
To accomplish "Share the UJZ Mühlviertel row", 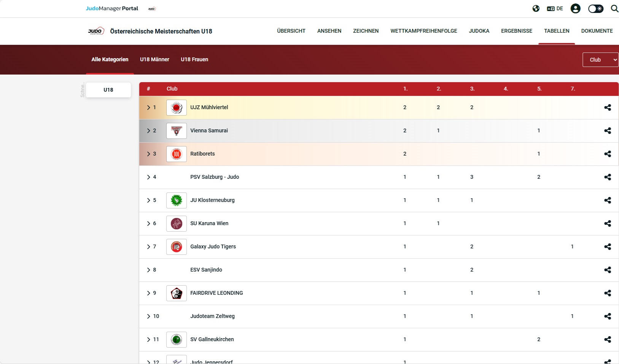I will click(x=607, y=108).
